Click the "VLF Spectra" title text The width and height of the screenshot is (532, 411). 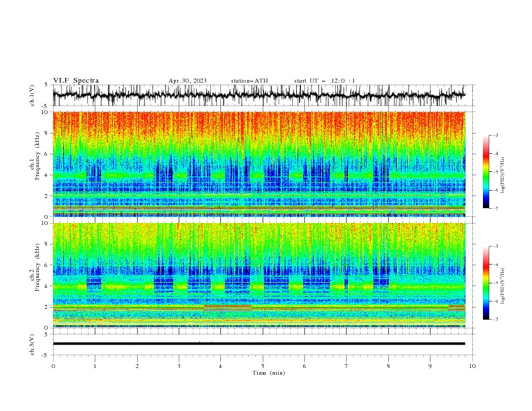coord(76,81)
